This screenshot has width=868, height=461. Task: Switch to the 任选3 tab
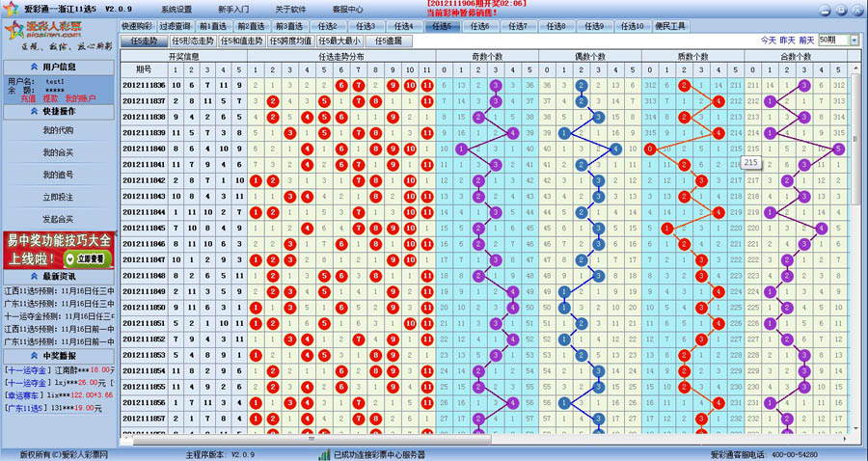click(366, 26)
